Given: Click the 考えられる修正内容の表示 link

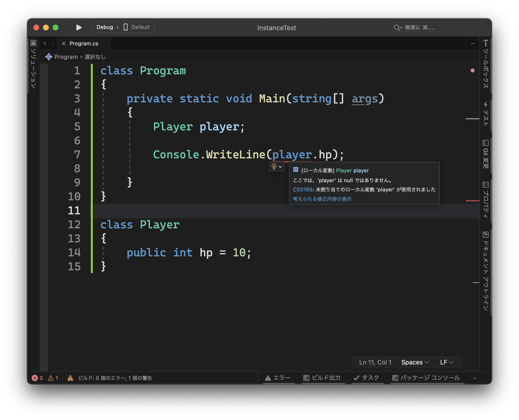Looking at the screenshot, I should point(322,199).
